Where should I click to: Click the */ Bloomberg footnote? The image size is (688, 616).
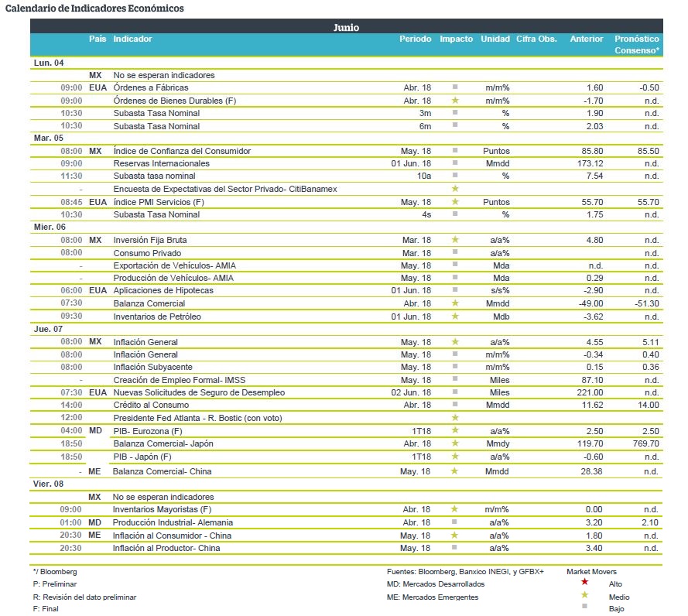point(55,571)
